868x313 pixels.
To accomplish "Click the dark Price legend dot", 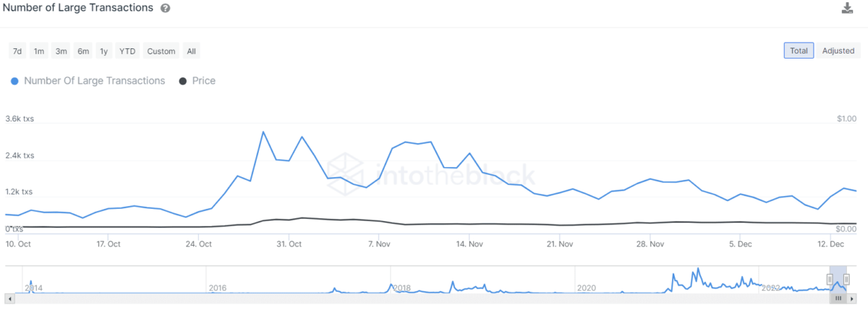I will [182, 81].
